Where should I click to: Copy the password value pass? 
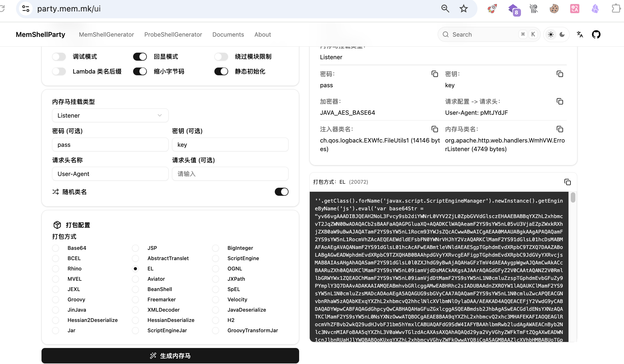tap(435, 74)
